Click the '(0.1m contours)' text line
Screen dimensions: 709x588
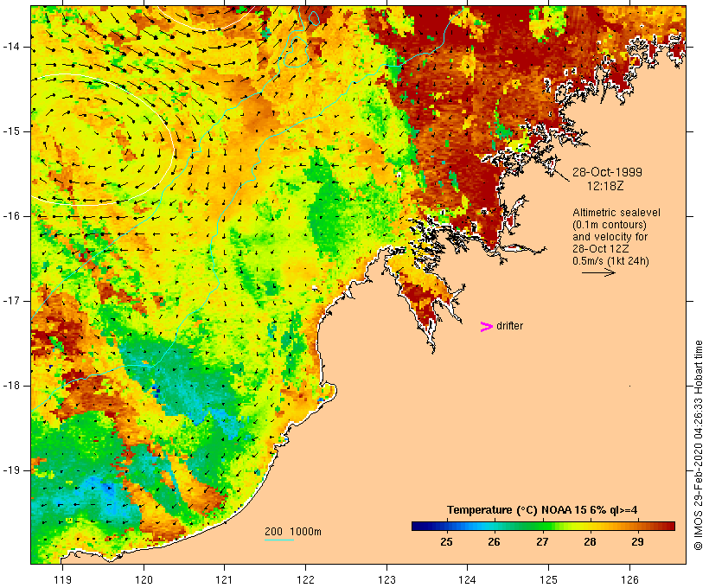click(x=610, y=225)
